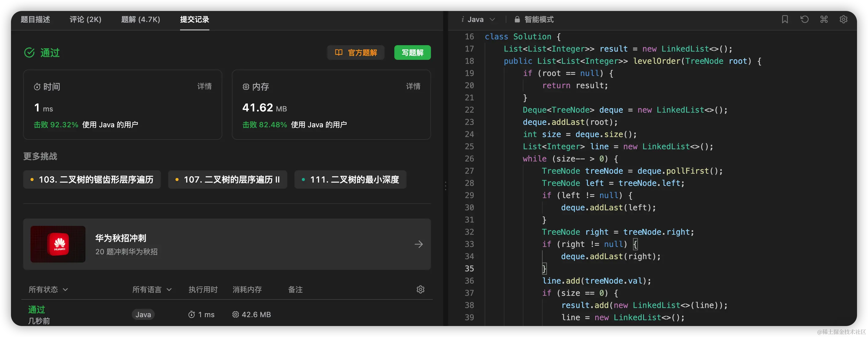Screen dimensions: 868x337
Task: Open time 详情 details link
Action: coord(204,86)
